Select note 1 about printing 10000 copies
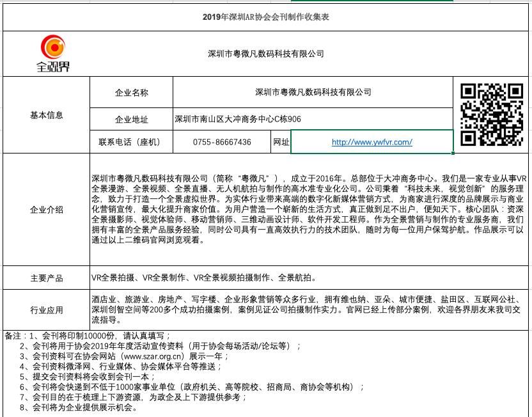 click(88, 336)
